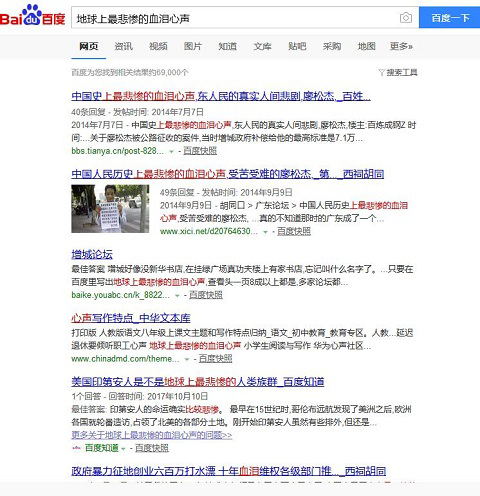Click the camera image search icon
The height and width of the screenshot is (496, 480).
pyautogui.click(x=406, y=18)
